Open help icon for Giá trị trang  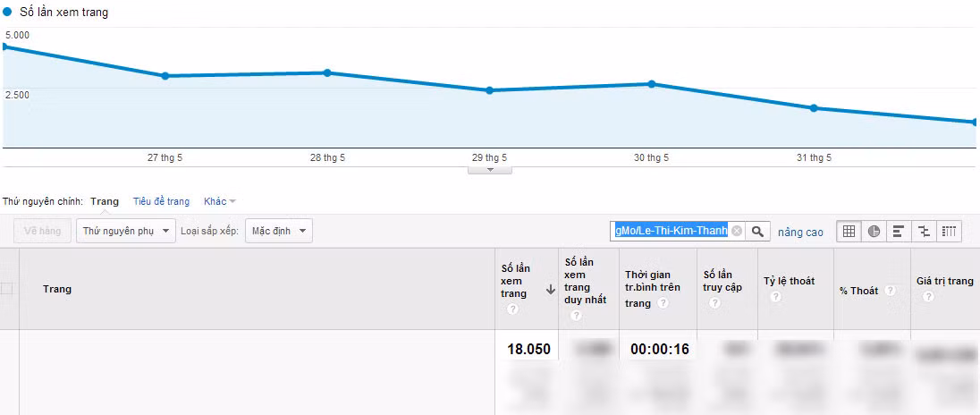[928, 297]
